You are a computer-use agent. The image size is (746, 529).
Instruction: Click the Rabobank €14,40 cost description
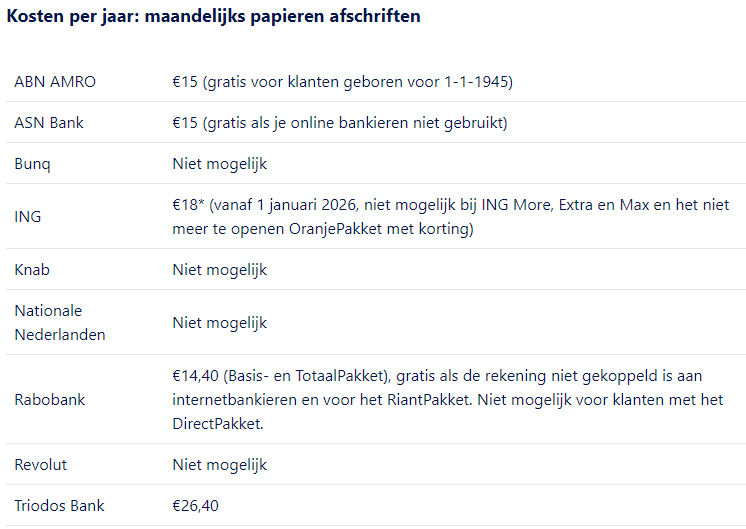pos(448,400)
